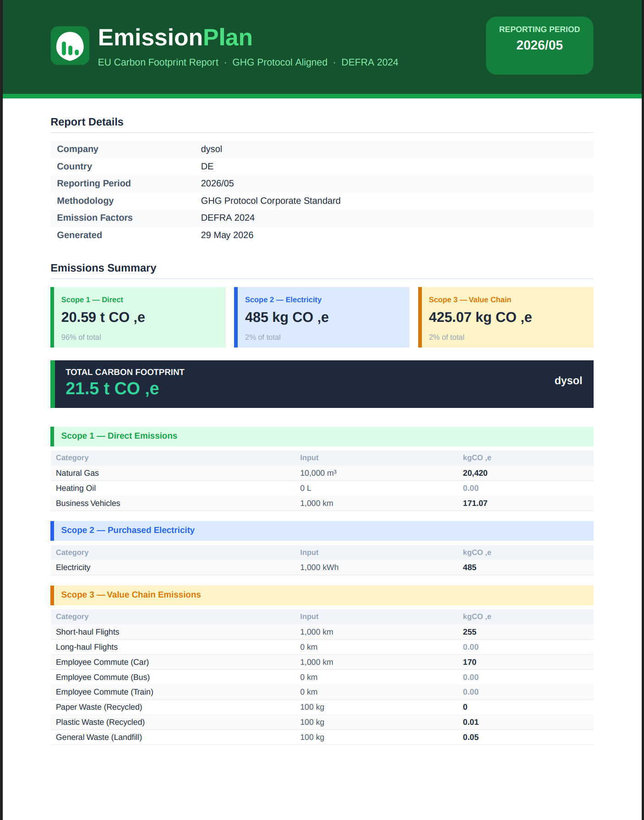Click the 'Scope 3 — Value Chain' summary card
This screenshot has height=820, width=644.
coord(506,317)
